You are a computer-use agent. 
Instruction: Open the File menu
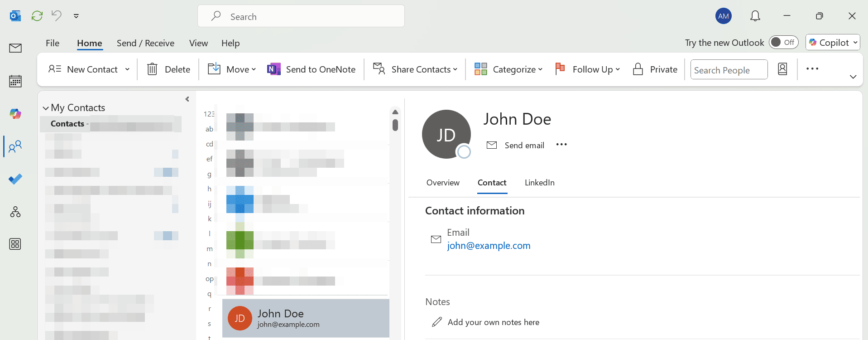53,43
